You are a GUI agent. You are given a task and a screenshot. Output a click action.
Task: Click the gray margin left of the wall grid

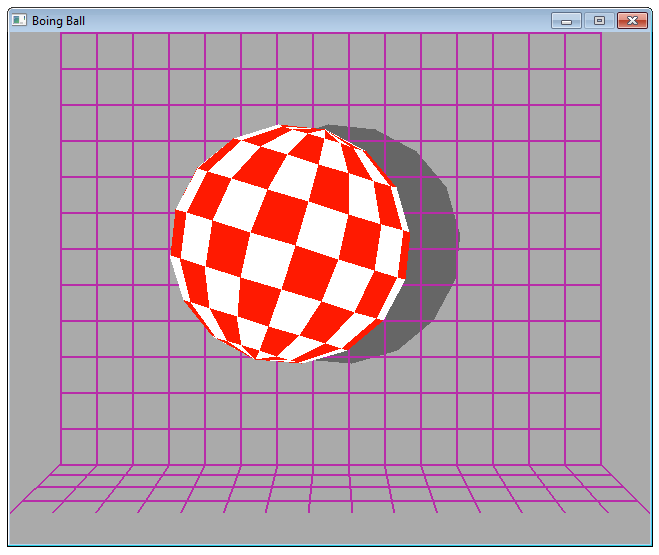coord(35,250)
